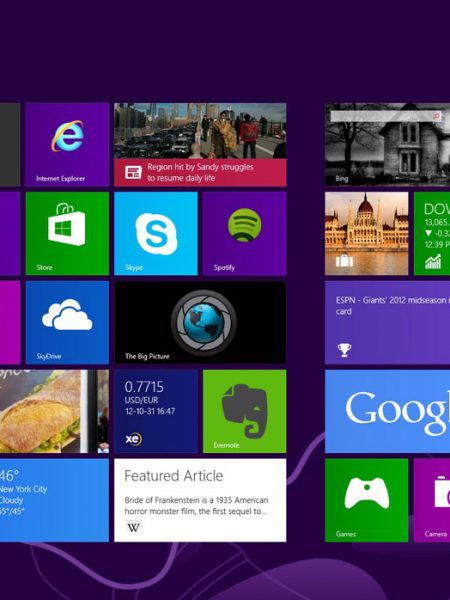Open The Big Picture globe tile
The height and width of the screenshot is (600, 450).
pos(200,322)
